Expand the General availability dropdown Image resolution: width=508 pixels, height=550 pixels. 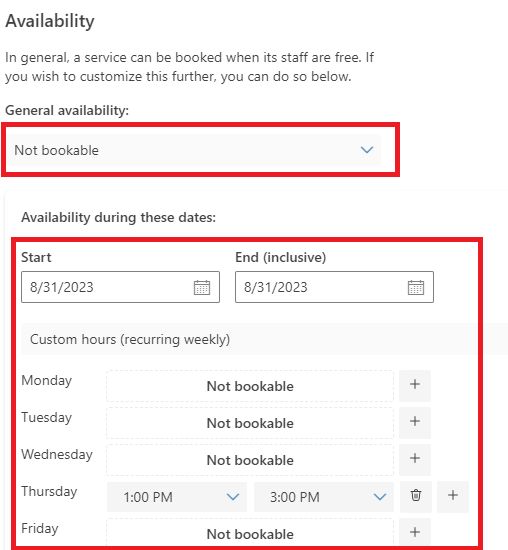[x=194, y=150]
